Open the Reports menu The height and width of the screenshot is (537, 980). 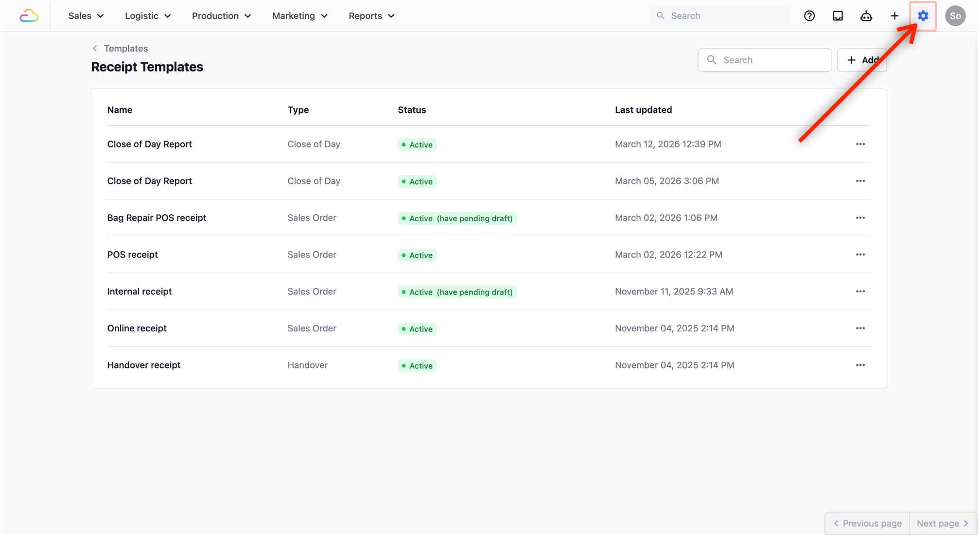371,16
